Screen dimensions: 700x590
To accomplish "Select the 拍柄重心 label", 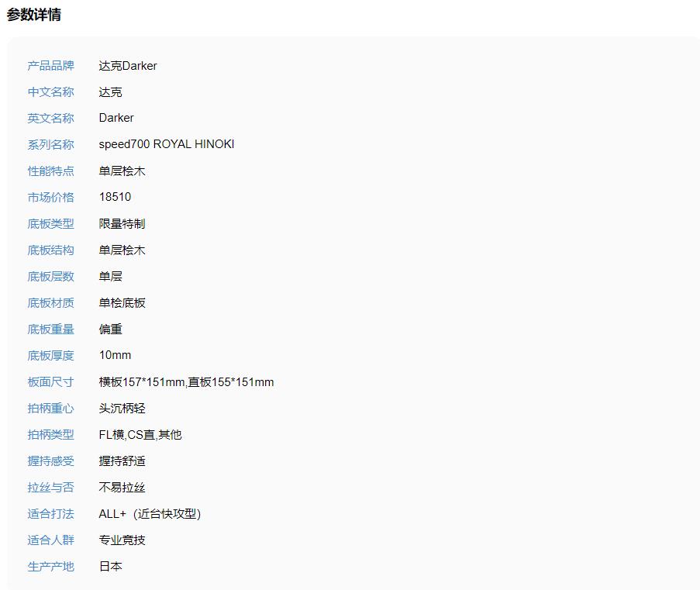I will point(51,409).
